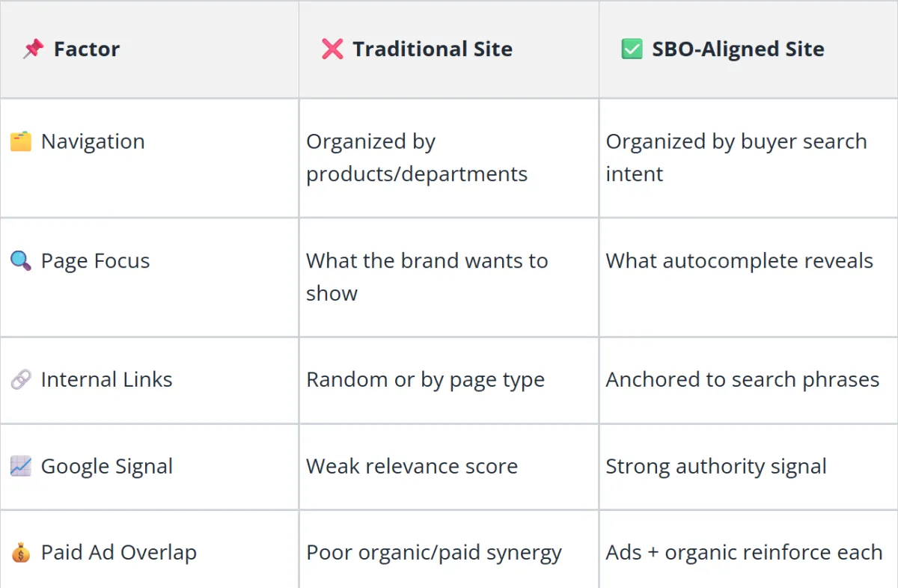Select the Traditional Site header text
The image size is (898, 588).
(433, 49)
